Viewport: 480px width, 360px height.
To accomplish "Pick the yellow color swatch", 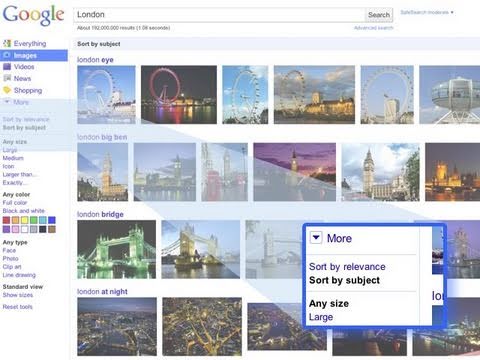I will click(24, 220).
